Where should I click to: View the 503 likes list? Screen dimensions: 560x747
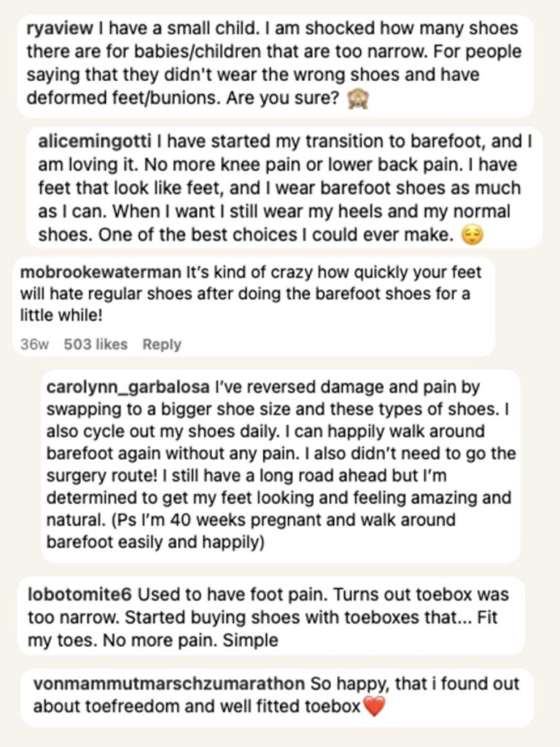[x=96, y=344]
